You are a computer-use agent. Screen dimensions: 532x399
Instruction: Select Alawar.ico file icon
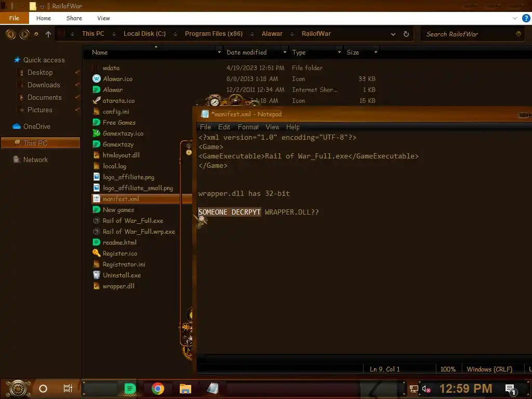[x=96, y=79]
